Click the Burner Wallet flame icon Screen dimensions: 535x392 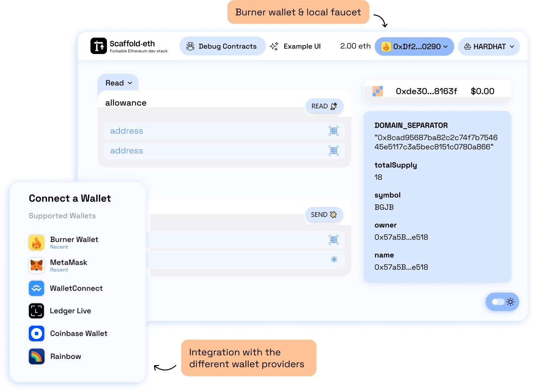[37, 243]
